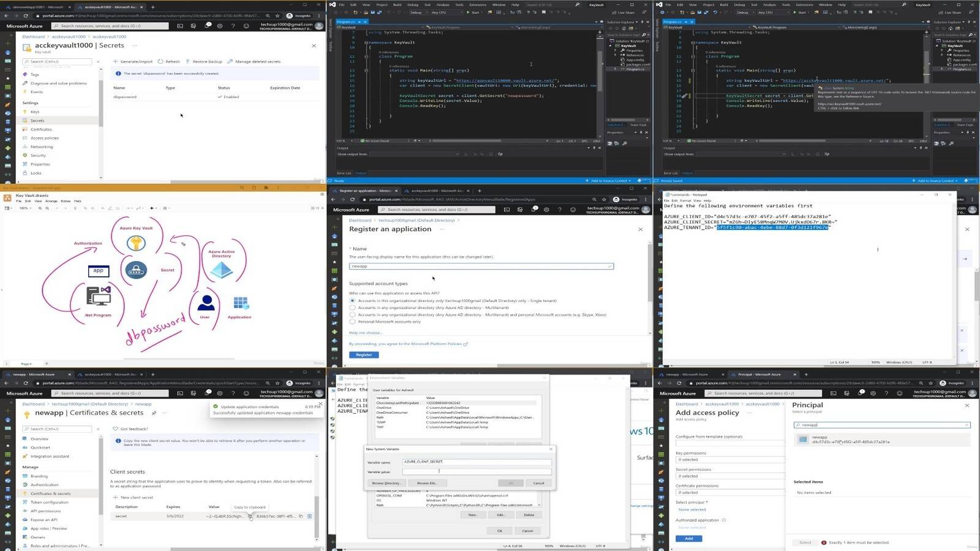Collapse the Key vault sidebar menu
The height and width of the screenshot is (551, 980).
pos(98,61)
